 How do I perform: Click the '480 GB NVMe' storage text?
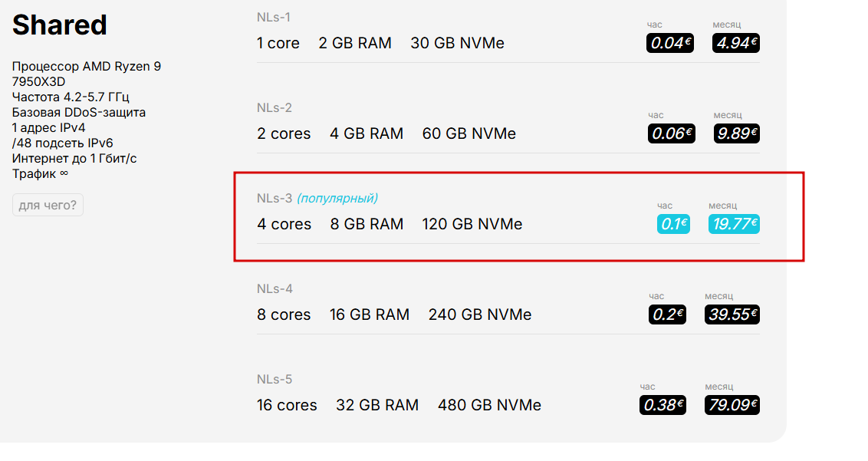tap(489, 405)
